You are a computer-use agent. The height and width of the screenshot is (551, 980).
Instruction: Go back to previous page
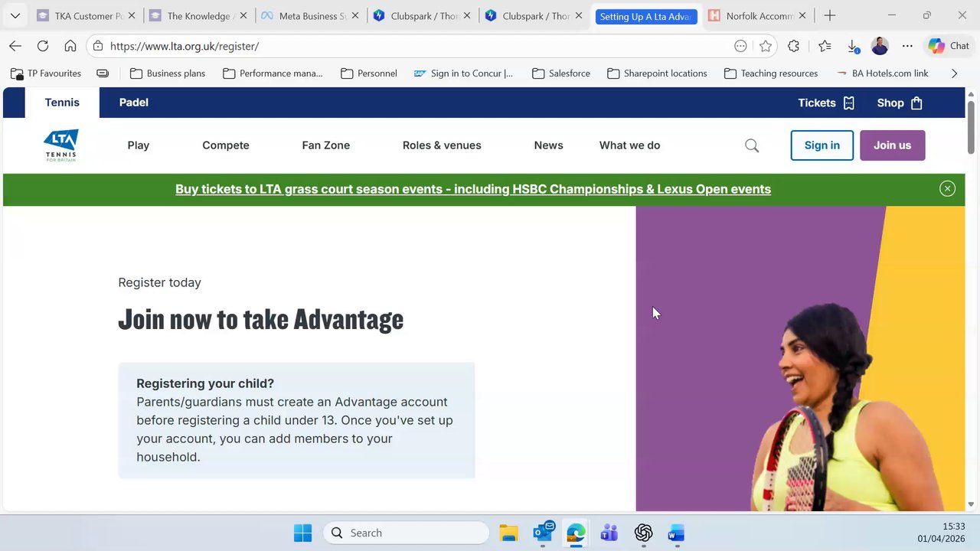coord(15,46)
